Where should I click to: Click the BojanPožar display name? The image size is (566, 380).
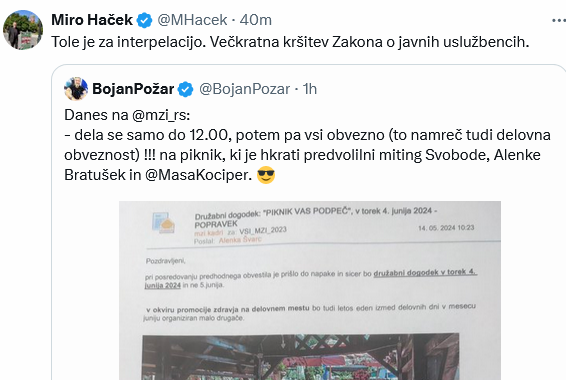pyautogui.click(x=133, y=89)
